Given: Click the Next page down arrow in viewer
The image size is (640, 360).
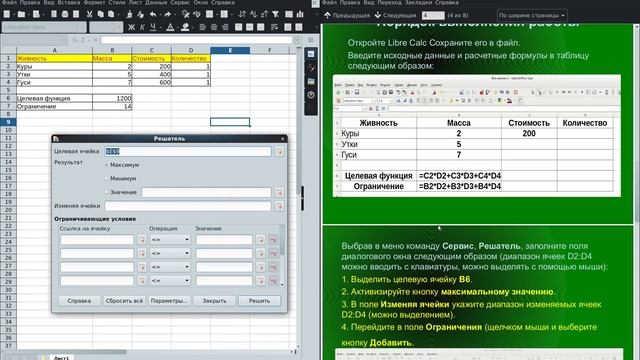Looking at the screenshot, I should (x=378, y=16).
